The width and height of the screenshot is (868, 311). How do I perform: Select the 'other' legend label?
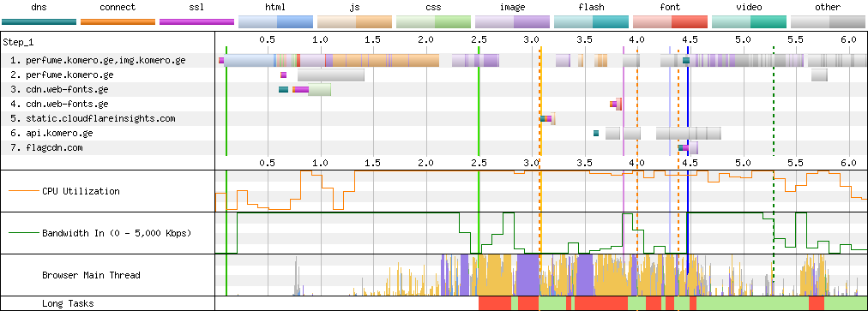click(829, 7)
